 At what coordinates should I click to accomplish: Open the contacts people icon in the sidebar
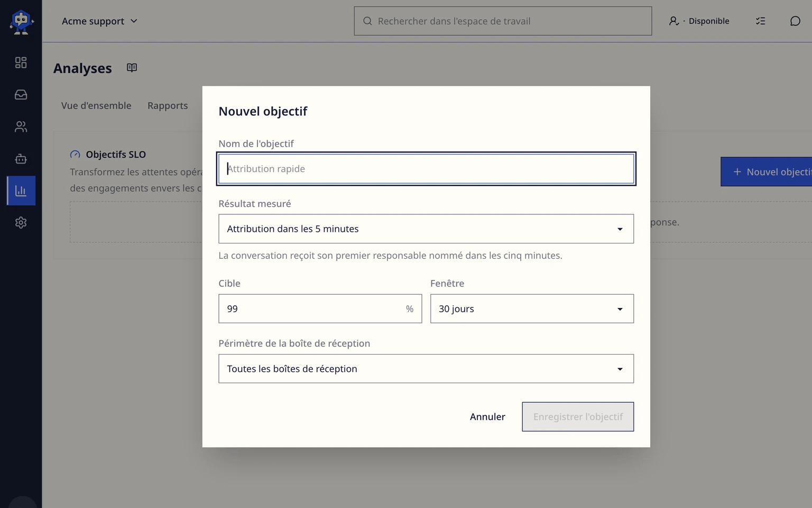pos(21,126)
